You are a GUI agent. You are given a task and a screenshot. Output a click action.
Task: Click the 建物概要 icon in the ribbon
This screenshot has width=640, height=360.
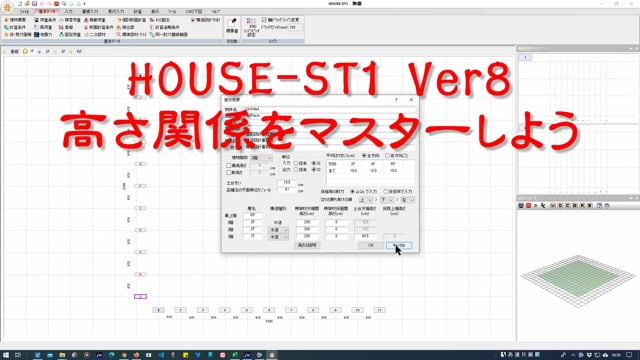pos(16,20)
